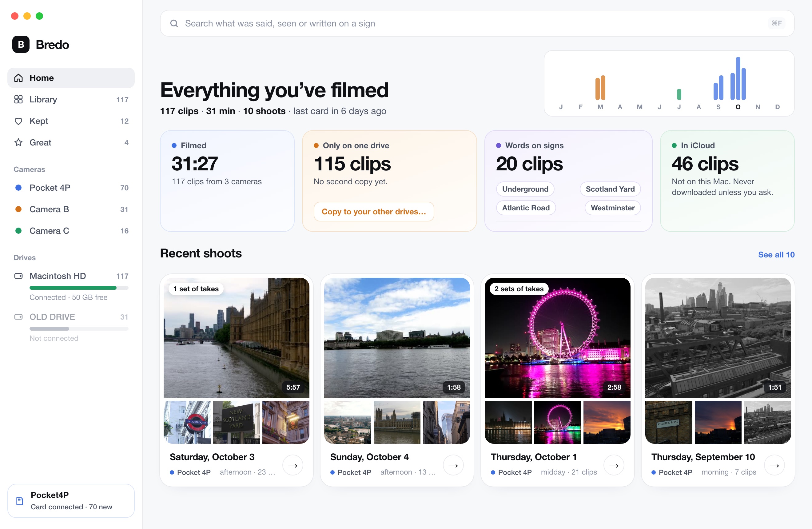
Task: Open the Sunday, October 4 shoot arrow
Action: [453, 465]
